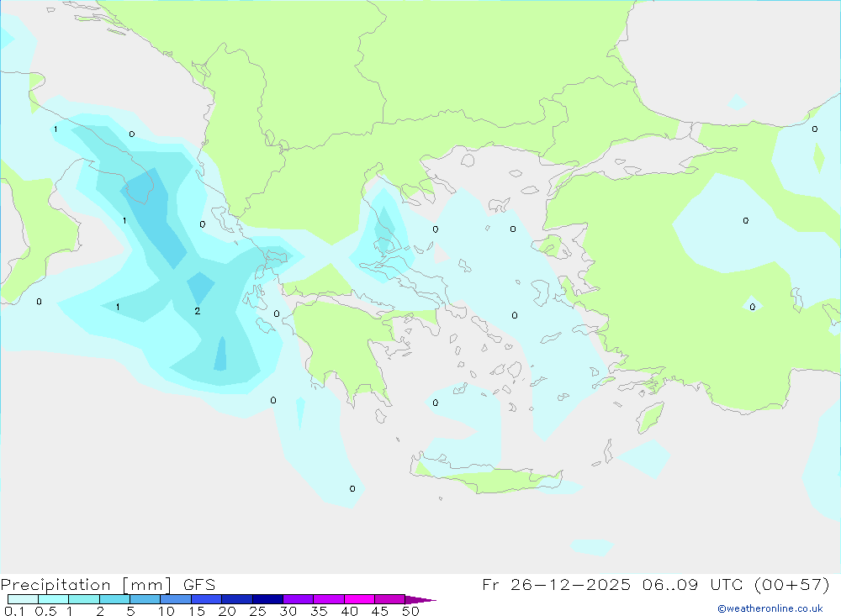The width and height of the screenshot is (841, 616).
Task: Click the Fr 26-12-2025 06..09 UTC timestamp
Action: [655, 584]
